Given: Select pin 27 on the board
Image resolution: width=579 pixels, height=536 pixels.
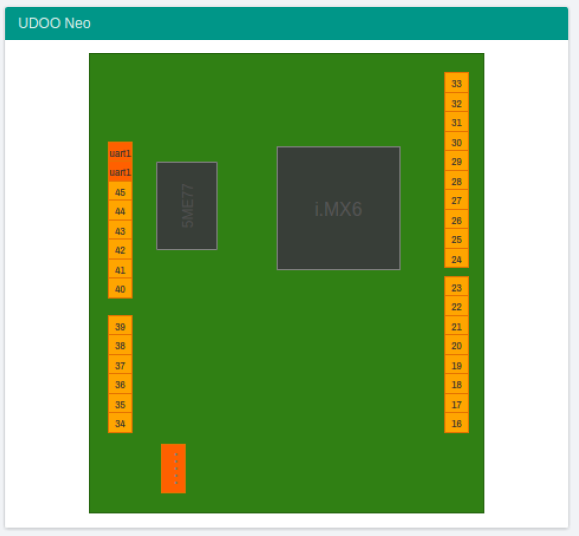Looking at the screenshot, I should (x=456, y=200).
